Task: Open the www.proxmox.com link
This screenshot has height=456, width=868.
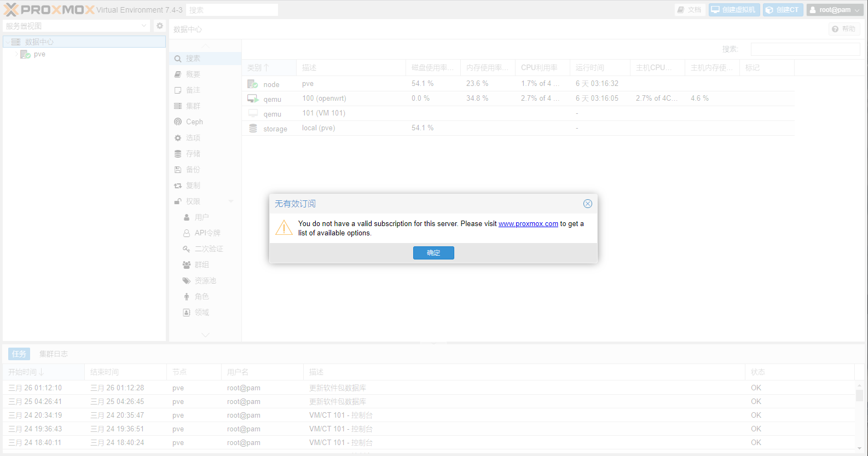Action: 528,224
